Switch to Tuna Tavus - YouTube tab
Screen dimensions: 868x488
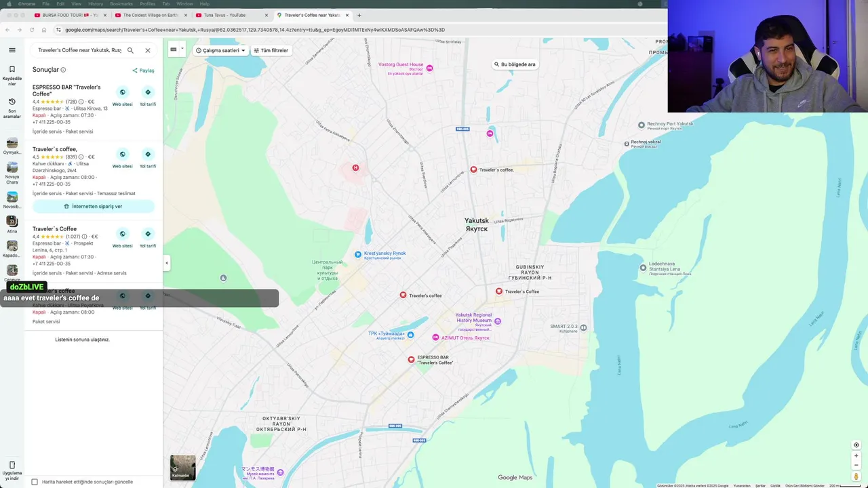coord(230,15)
